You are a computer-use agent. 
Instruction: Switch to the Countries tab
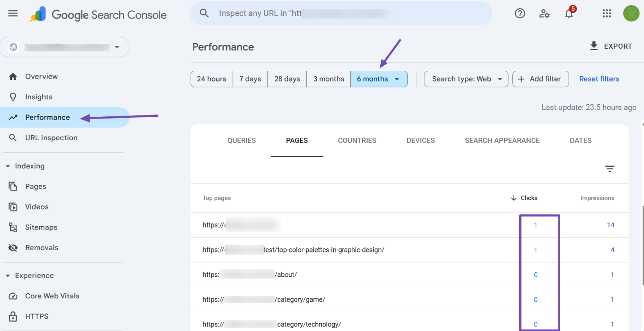tap(357, 141)
